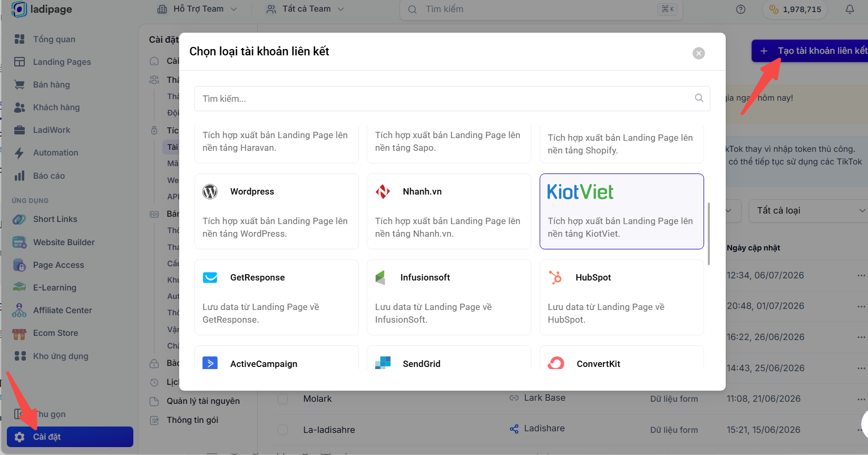Launch Website Builder app icon
Viewport: 868px width, 455px height.
19,242
